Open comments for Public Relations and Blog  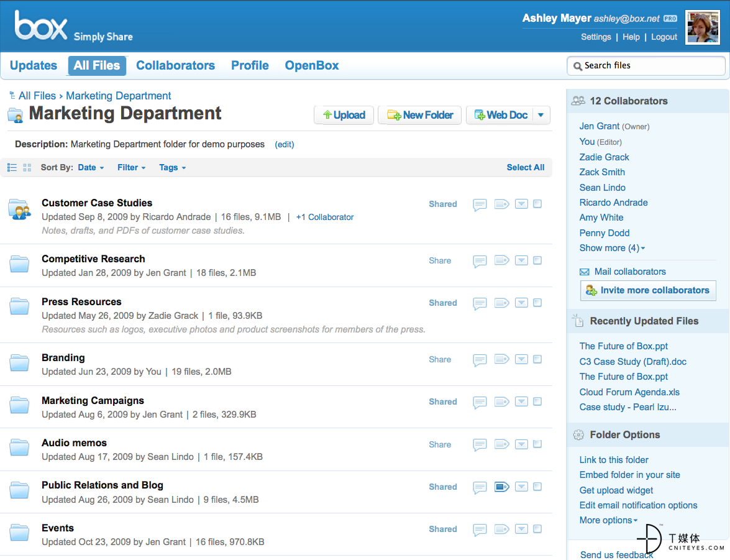click(480, 488)
